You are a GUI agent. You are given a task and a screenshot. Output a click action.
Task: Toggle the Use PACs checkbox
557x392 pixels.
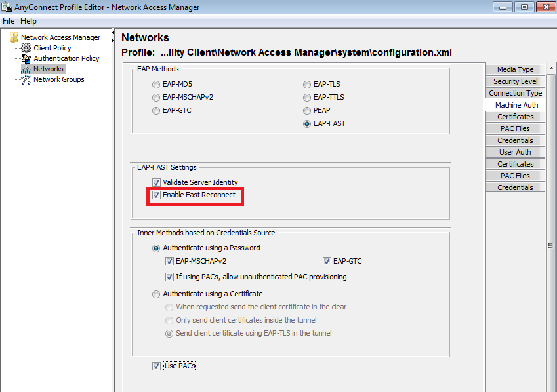(x=156, y=366)
